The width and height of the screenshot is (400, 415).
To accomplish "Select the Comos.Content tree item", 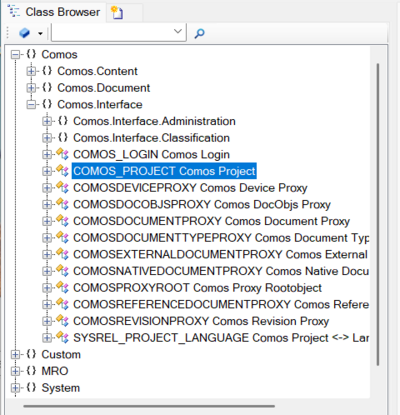I will point(97,71).
